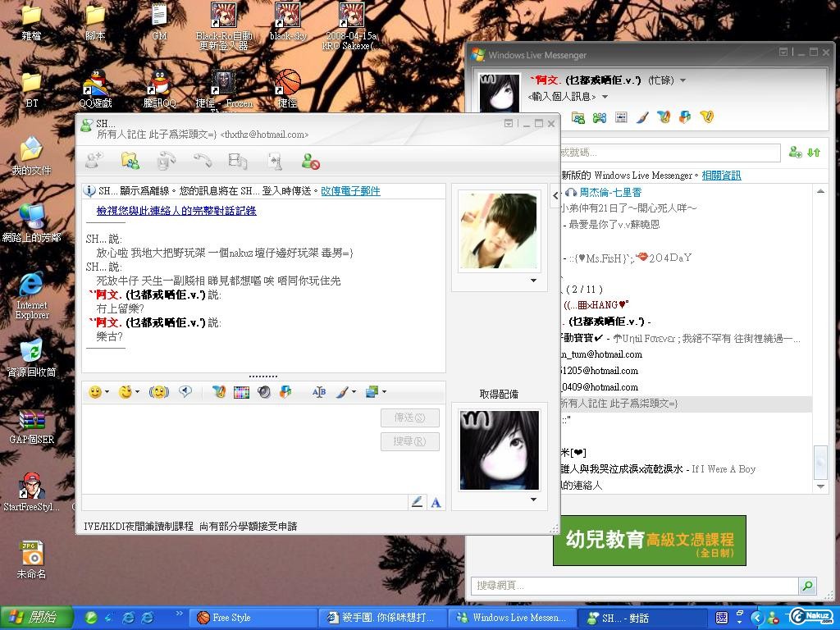Click the green people icon in Messenger main toolbar
The height and width of the screenshot is (630, 840).
point(600,117)
